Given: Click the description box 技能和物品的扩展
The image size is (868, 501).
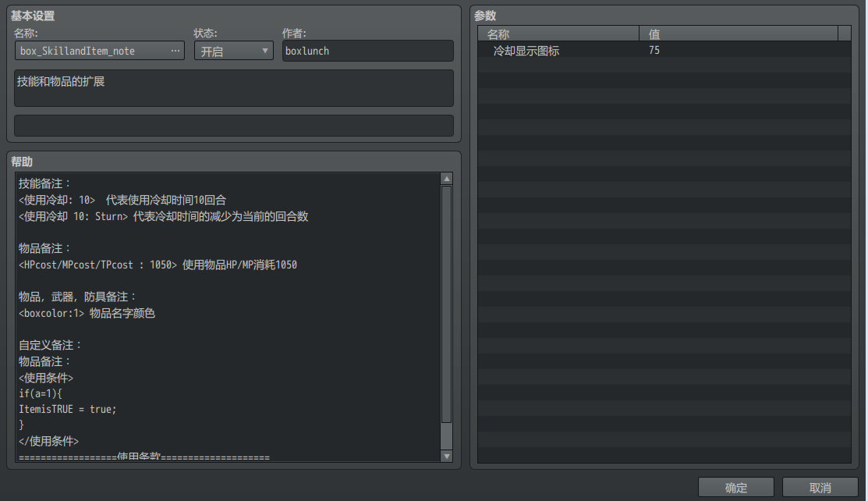Looking at the screenshot, I should pyautogui.click(x=234, y=88).
